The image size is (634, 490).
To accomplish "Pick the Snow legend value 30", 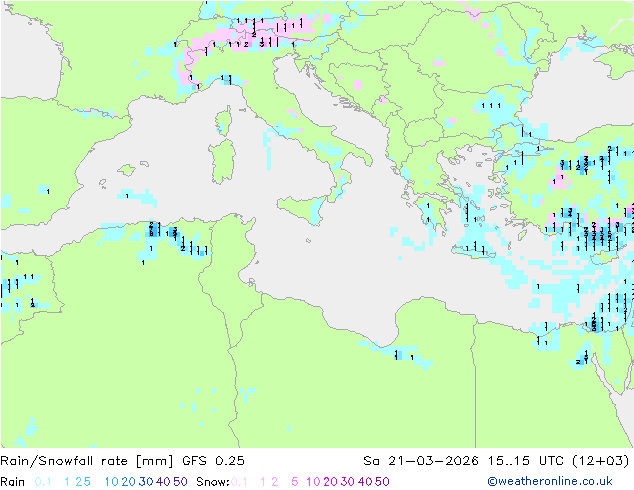I will coord(348,482).
